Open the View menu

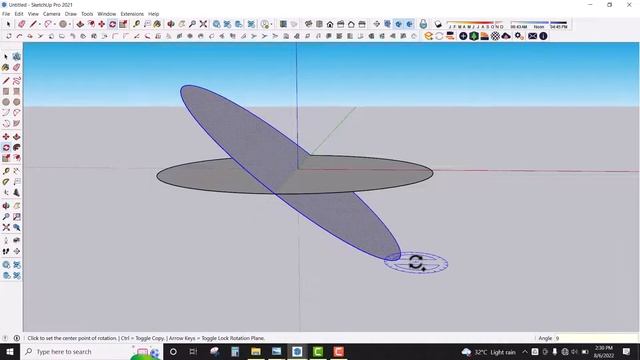tap(33, 14)
